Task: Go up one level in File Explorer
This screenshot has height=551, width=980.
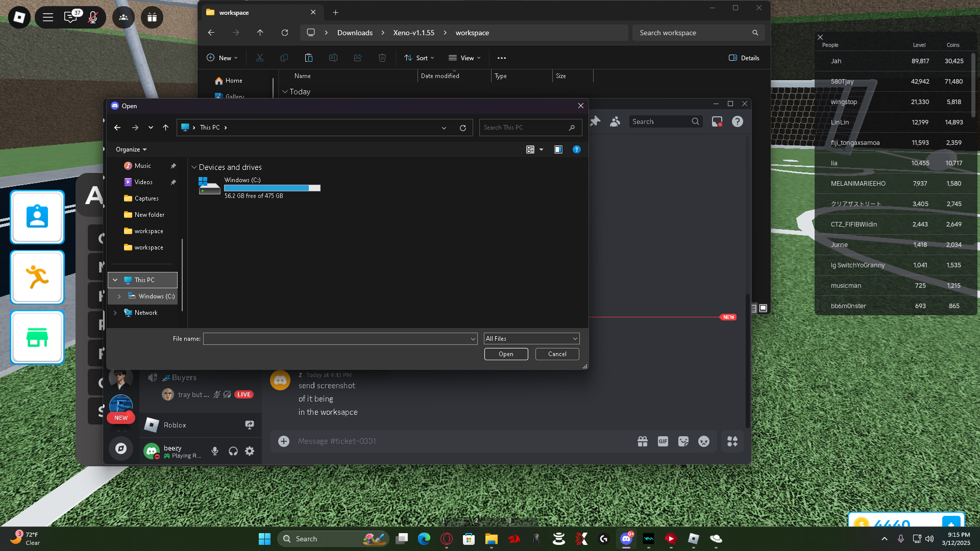Action: point(260,33)
